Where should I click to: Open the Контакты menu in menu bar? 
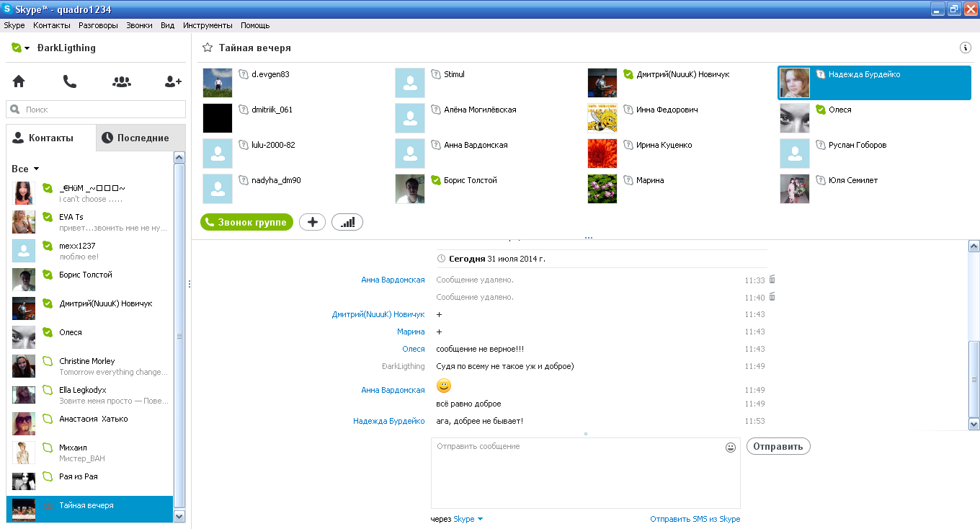[52, 25]
